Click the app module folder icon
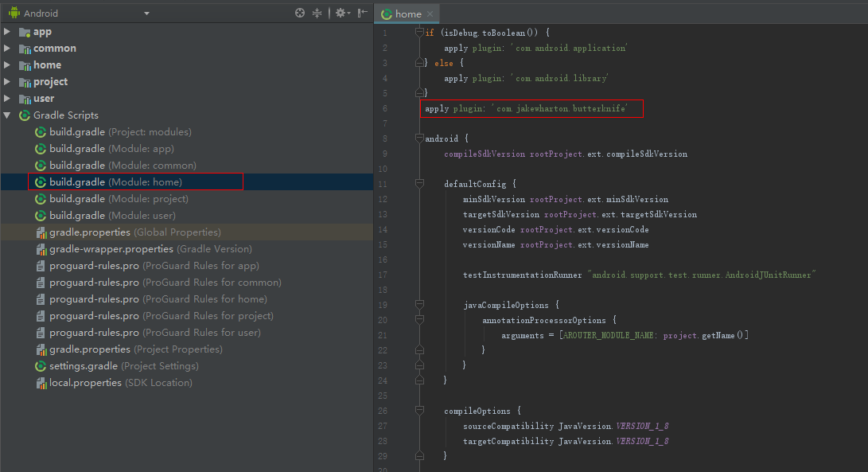Viewport: 868px width, 472px height. pyautogui.click(x=25, y=32)
